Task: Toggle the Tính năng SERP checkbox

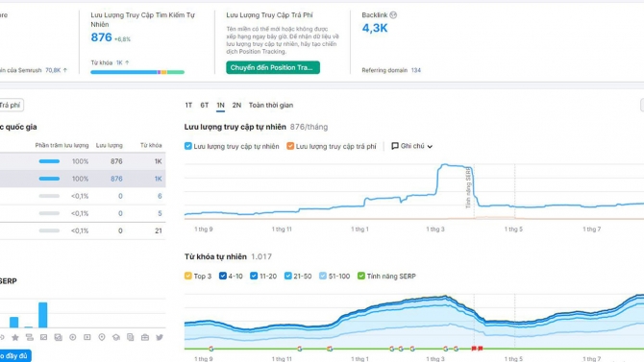Action: [x=361, y=276]
